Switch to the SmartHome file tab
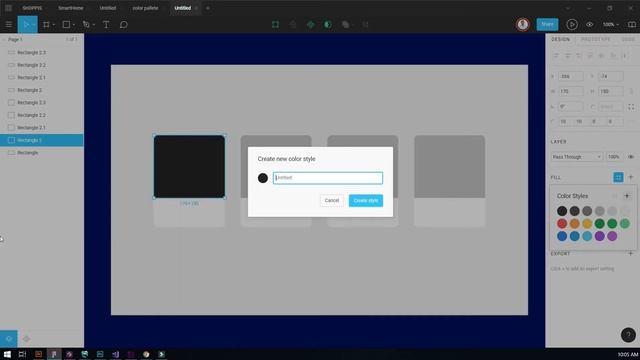Screen dimensions: 640x360 (x=71, y=8)
